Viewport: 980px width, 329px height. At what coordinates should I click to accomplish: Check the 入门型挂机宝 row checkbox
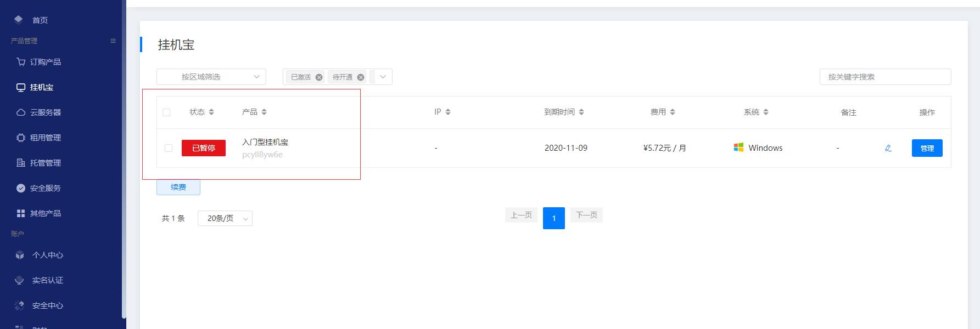coord(169,148)
